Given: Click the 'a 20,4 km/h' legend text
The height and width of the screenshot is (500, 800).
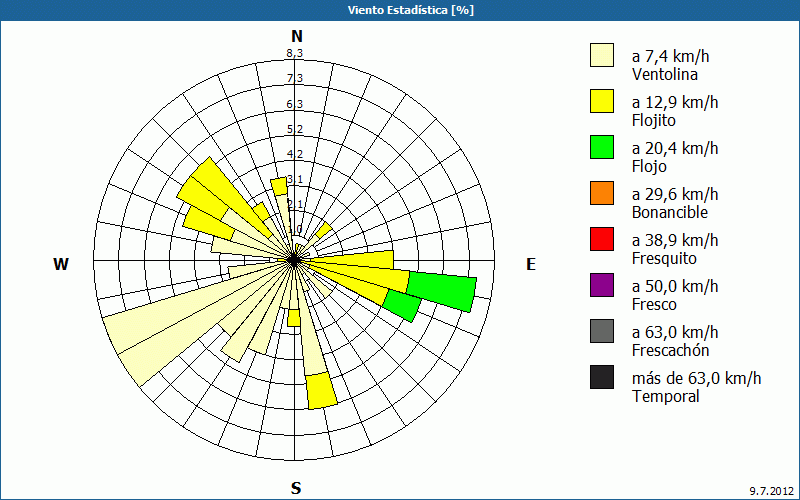Looking at the screenshot, I should 675,148.
